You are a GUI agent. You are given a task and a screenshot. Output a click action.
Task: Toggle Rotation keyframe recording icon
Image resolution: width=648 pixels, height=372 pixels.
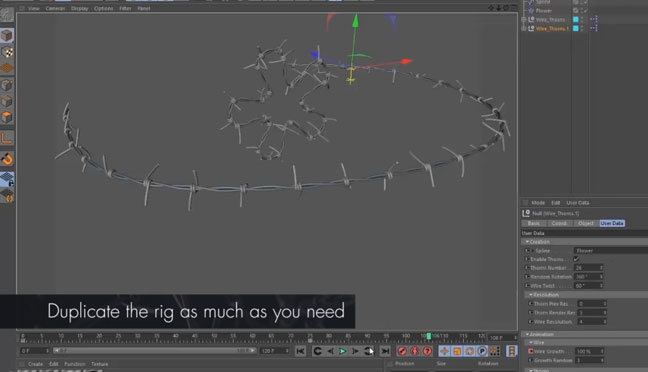[x=469, y=351]
